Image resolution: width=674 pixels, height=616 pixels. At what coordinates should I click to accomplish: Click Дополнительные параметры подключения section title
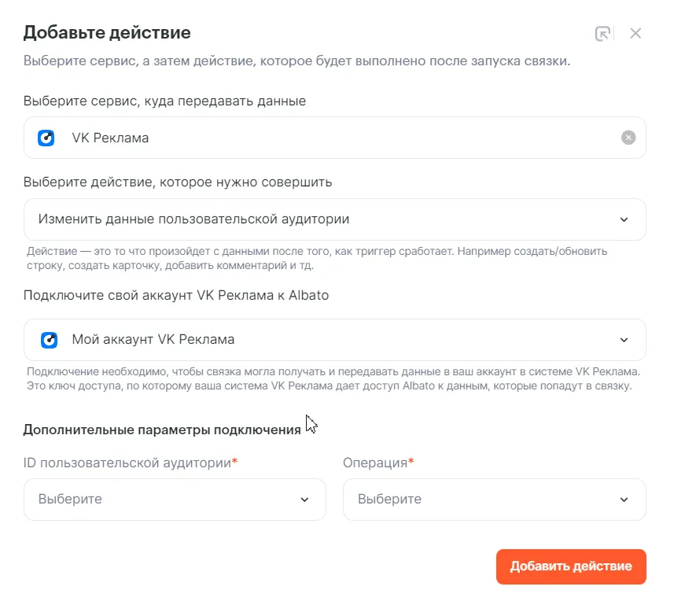point(162,430)
